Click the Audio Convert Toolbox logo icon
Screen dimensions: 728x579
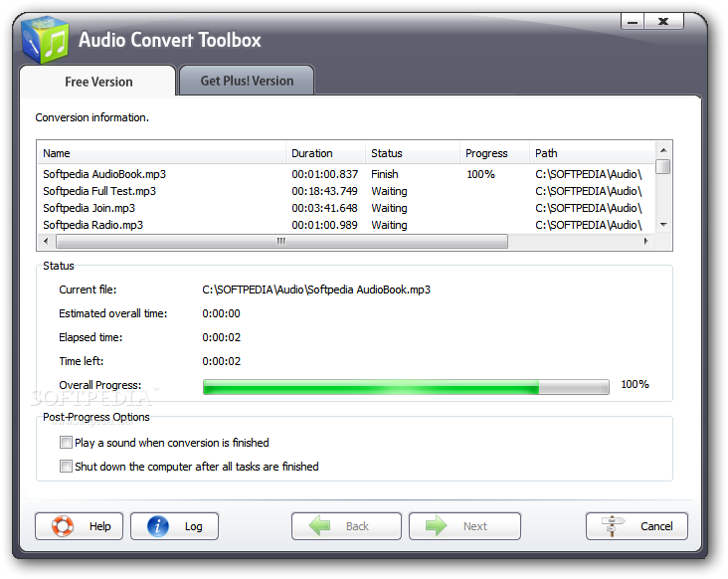46,40
